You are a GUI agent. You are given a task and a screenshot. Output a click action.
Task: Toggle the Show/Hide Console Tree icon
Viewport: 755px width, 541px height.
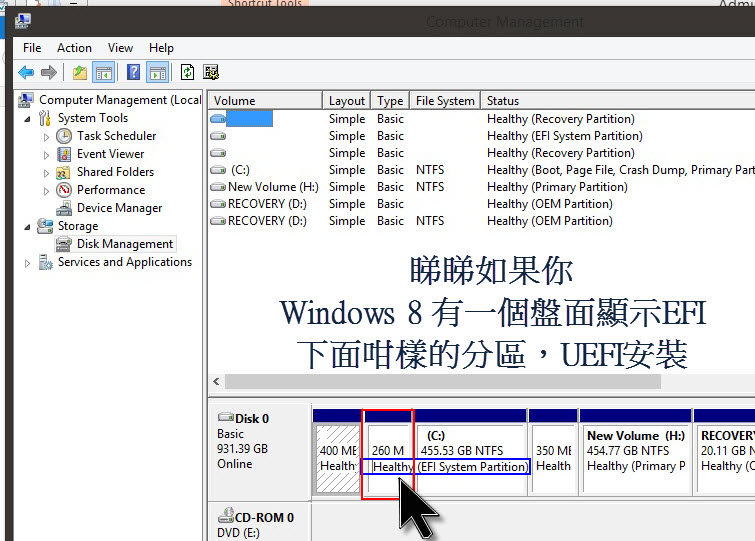(x=104, y=73)
